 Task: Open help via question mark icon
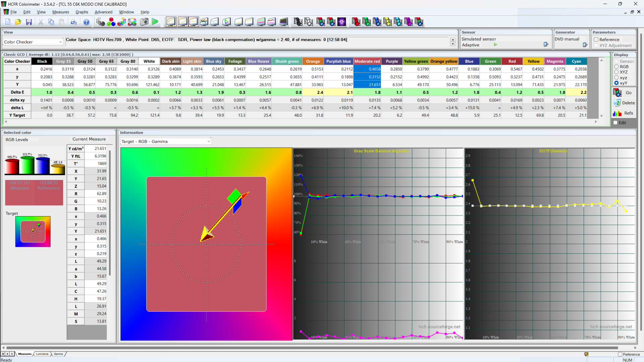pos(86,22)
